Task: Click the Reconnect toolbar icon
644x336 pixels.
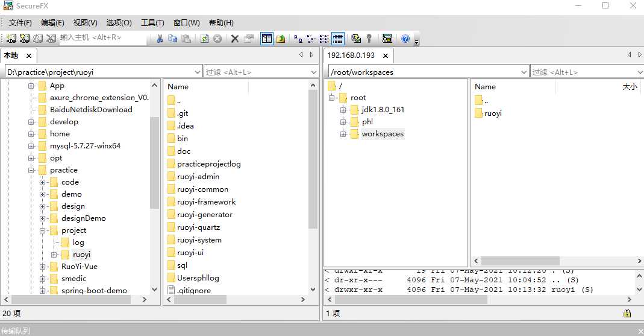Action: click(x=38, y=38)
